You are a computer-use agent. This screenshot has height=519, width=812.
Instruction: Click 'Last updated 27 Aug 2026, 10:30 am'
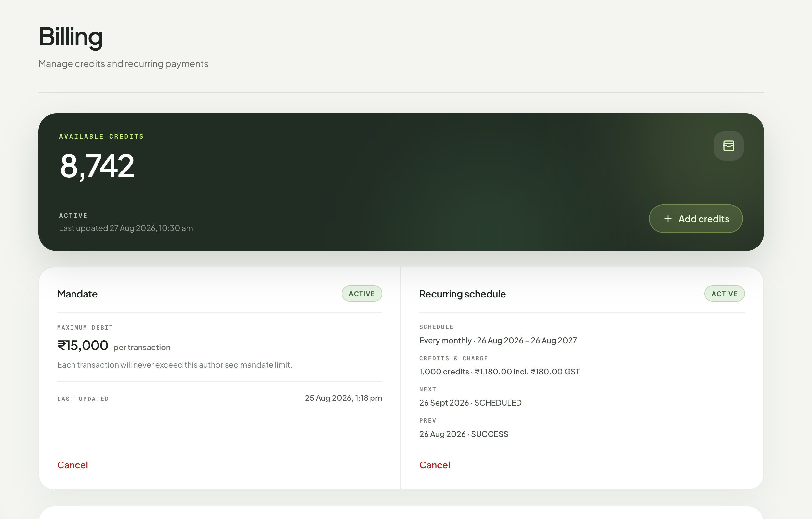(x=126, y=228)
